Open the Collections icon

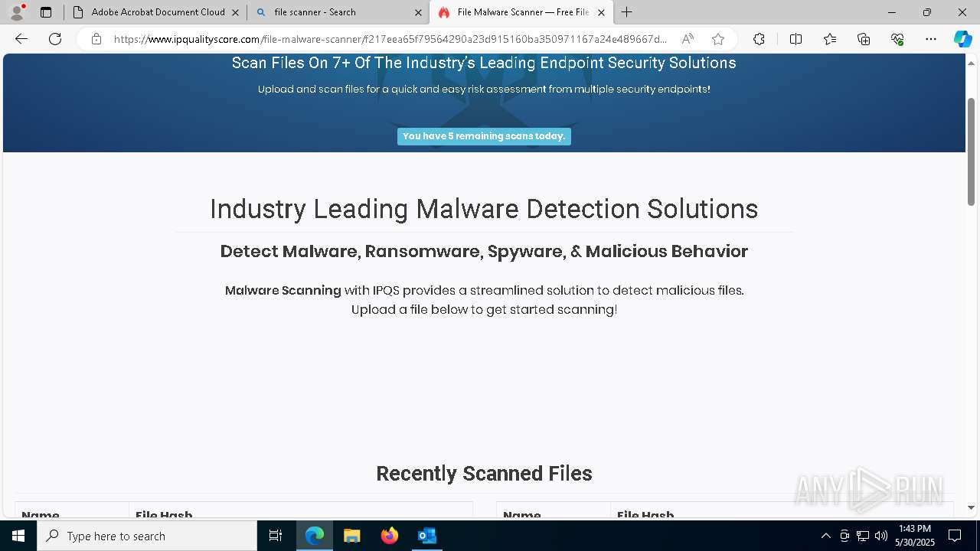point(864,39)
